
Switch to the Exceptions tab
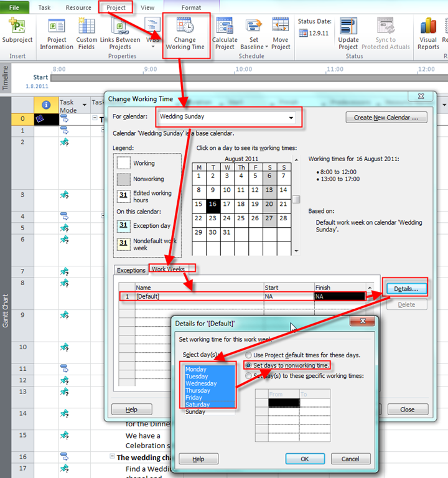[131, 271]
